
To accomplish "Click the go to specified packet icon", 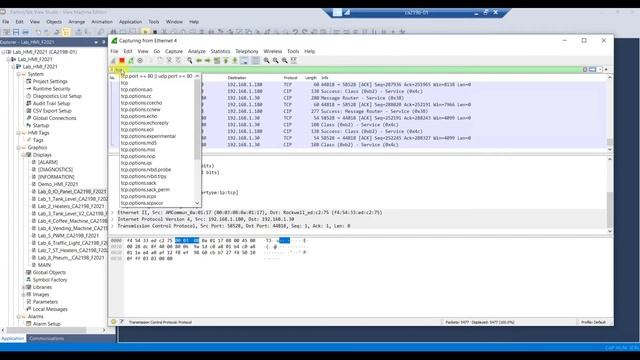I will tap(217, 60).
